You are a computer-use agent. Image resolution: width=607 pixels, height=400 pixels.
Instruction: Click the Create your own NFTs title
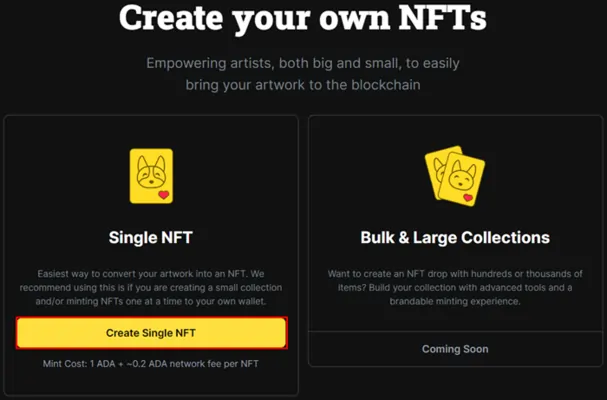pyautogui.click(x=303, y=18)
